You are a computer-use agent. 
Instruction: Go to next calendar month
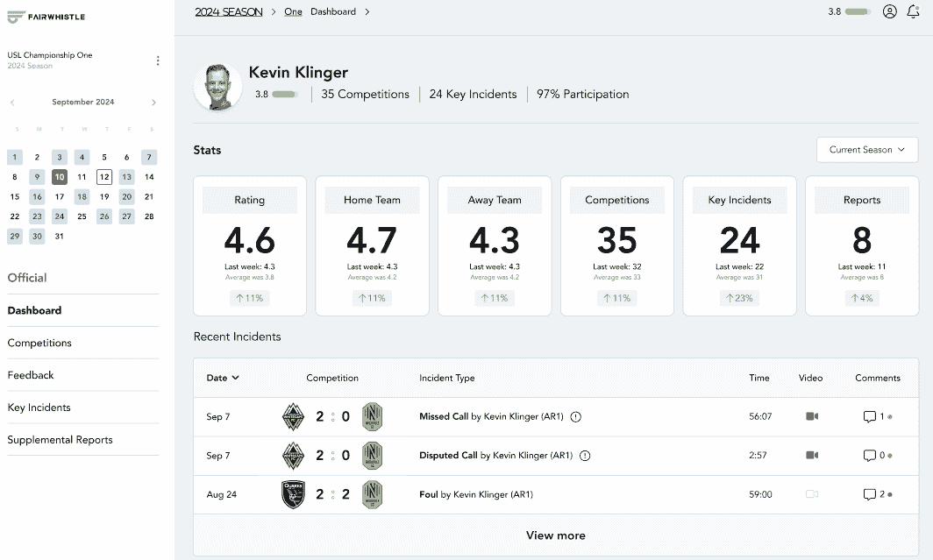[153, 103]
